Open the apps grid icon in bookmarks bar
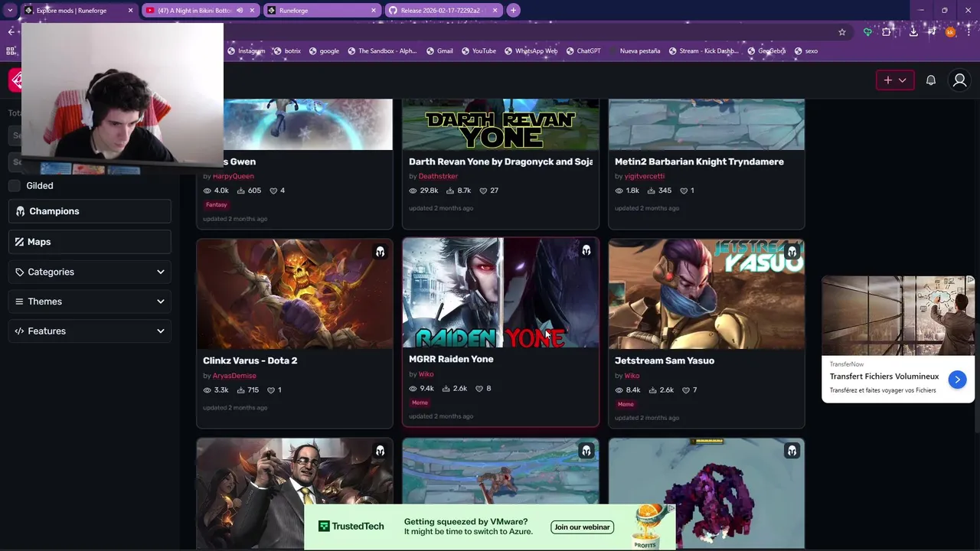This screenshot has width=980, height=551. click(x=11, y=51)
